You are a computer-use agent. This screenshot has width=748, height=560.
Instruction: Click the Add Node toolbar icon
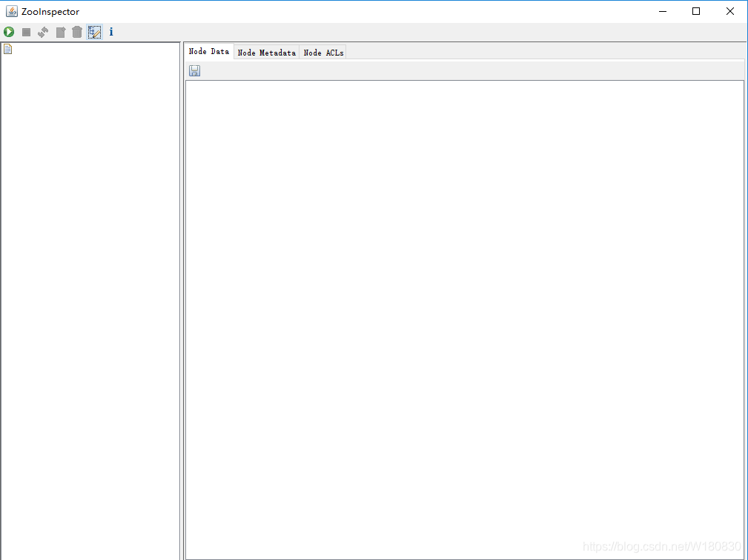pos(61,32)
